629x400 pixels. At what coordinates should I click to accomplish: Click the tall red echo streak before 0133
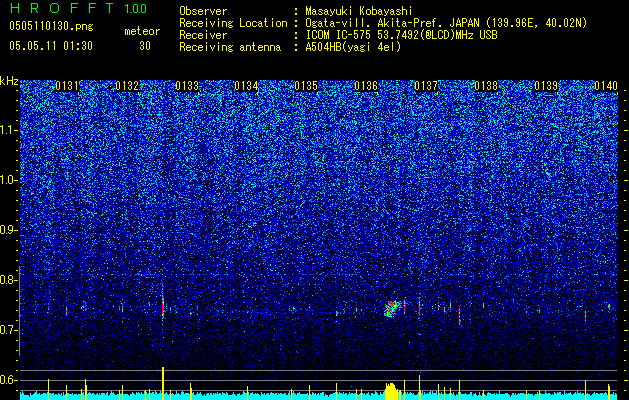point(163,306)
